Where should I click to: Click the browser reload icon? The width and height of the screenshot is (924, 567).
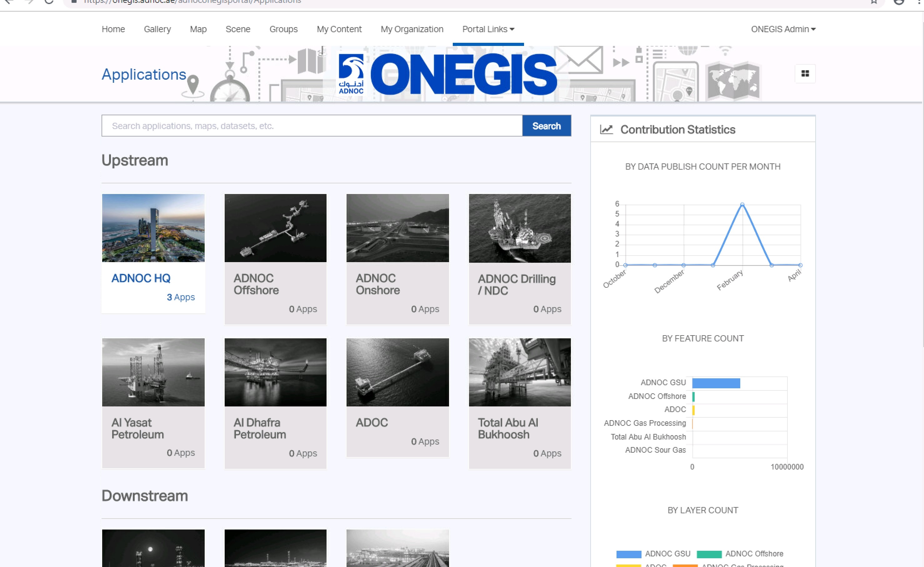point(49,2)
